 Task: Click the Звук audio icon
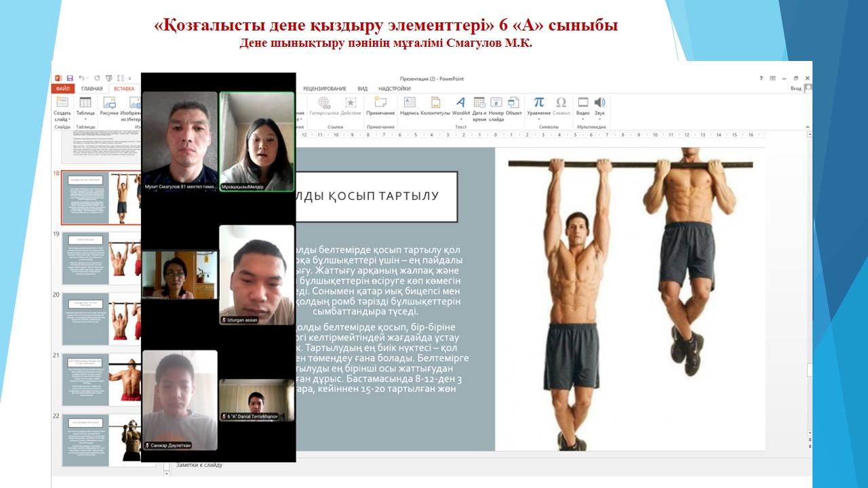pos(599,103)
